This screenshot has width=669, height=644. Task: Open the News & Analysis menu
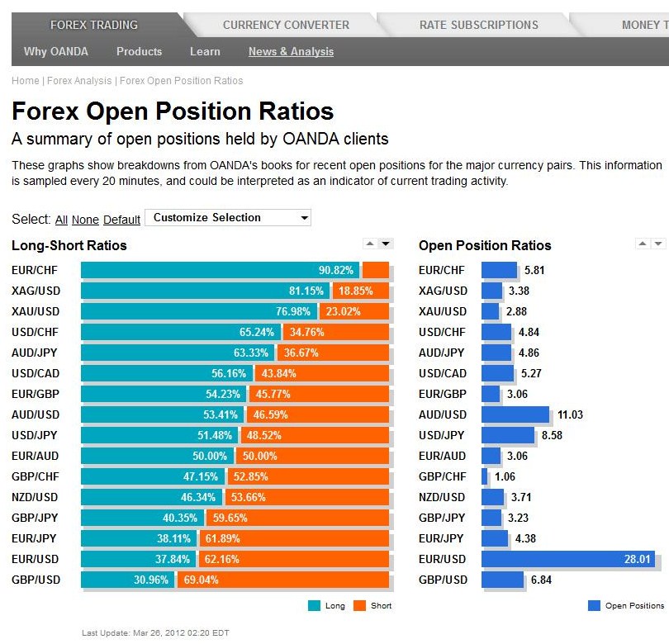pos(291,52)
